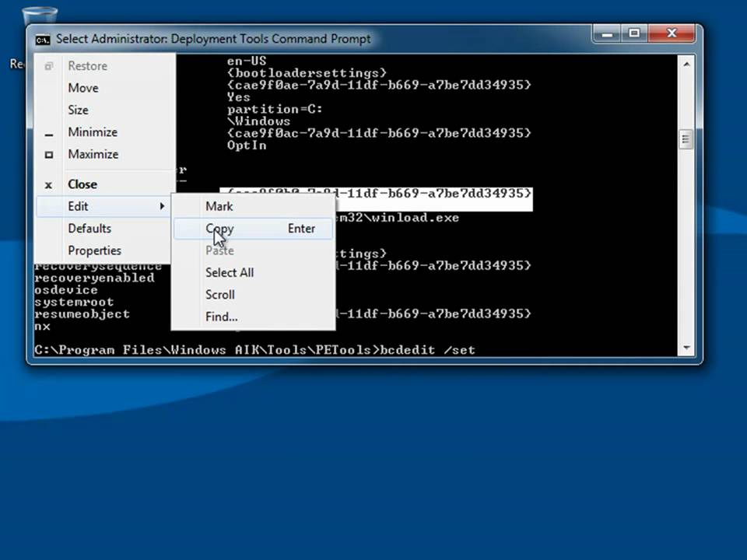Click the window title text
The height and width of the screenshot is (560, 747).
[x=213, y=39]
